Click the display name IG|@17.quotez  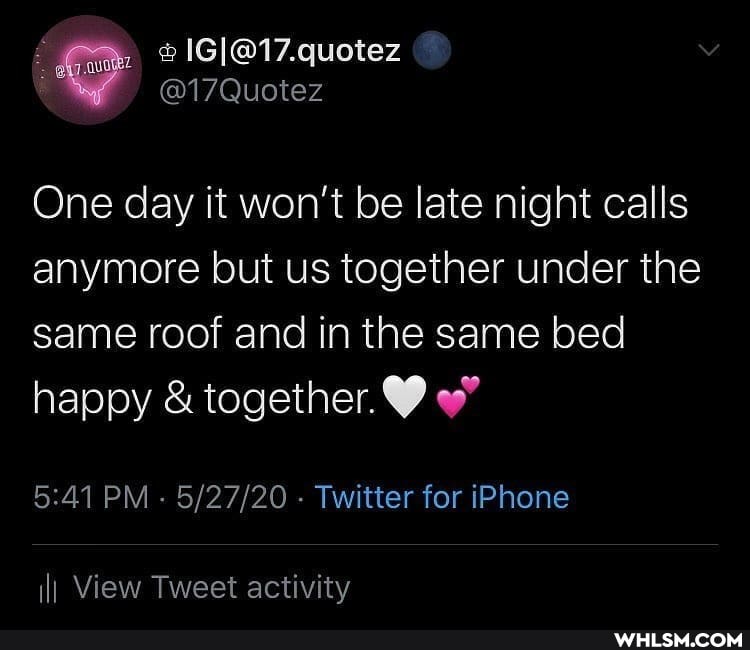click(293, 51)
